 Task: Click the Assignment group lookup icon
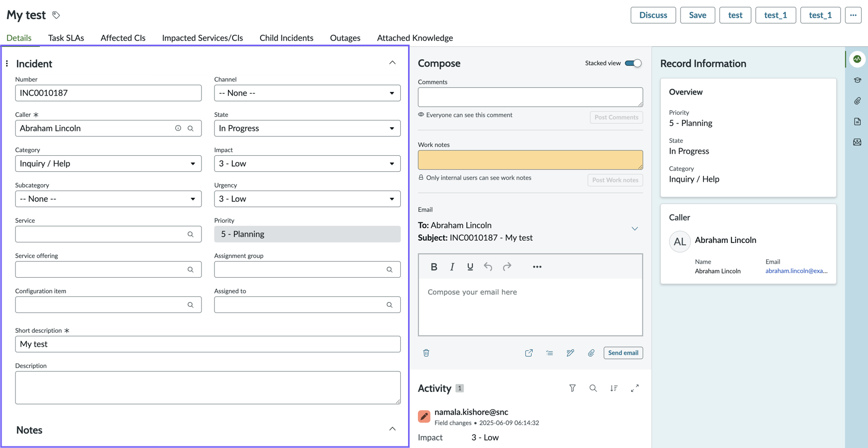[x=389, y=269]
